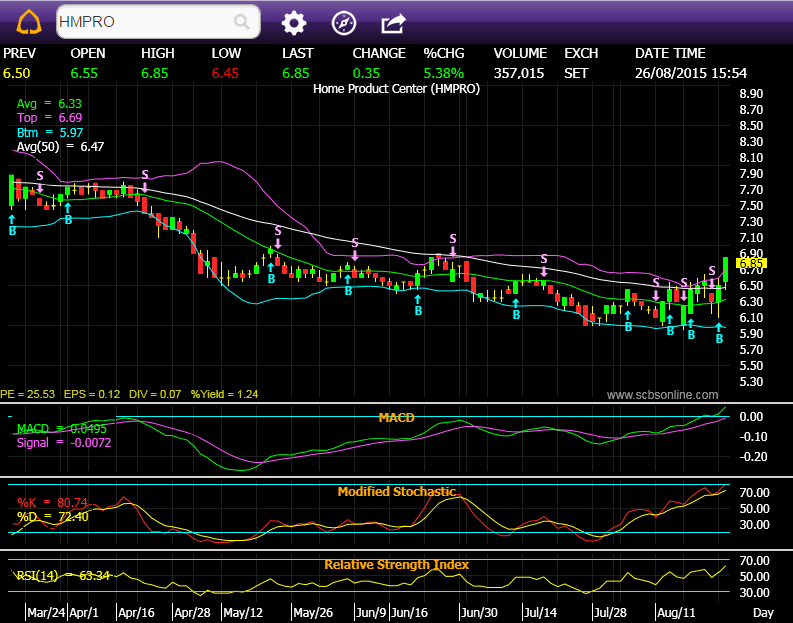Click the CHANGE value 0.35
The image size is (793, 623).
(x=366, y=73)
